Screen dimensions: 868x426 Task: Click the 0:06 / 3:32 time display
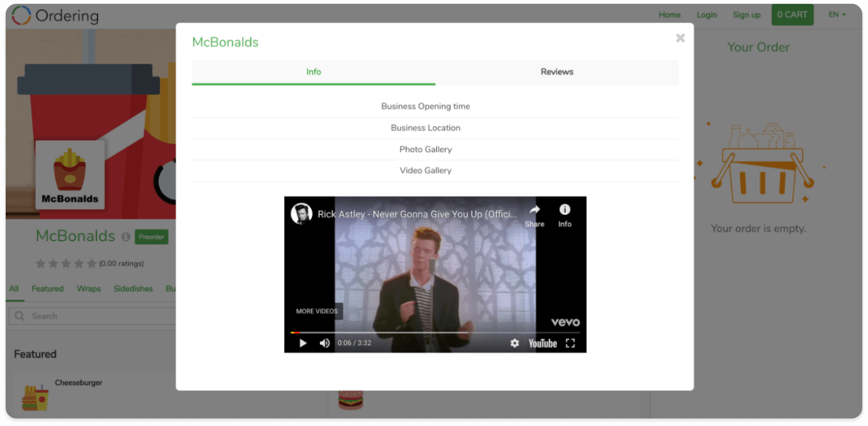[x=354, y=343]
